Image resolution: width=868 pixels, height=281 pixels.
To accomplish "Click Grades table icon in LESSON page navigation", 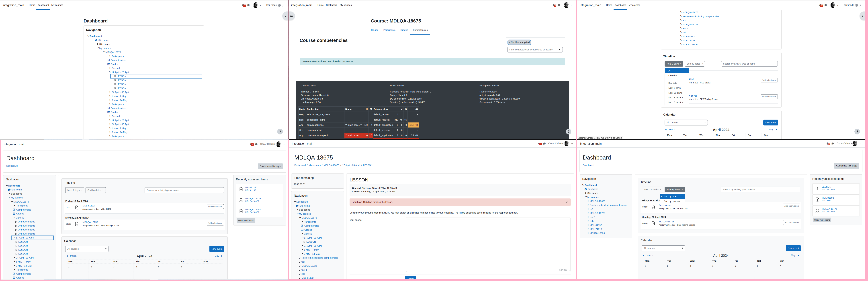I will (302, 230).
